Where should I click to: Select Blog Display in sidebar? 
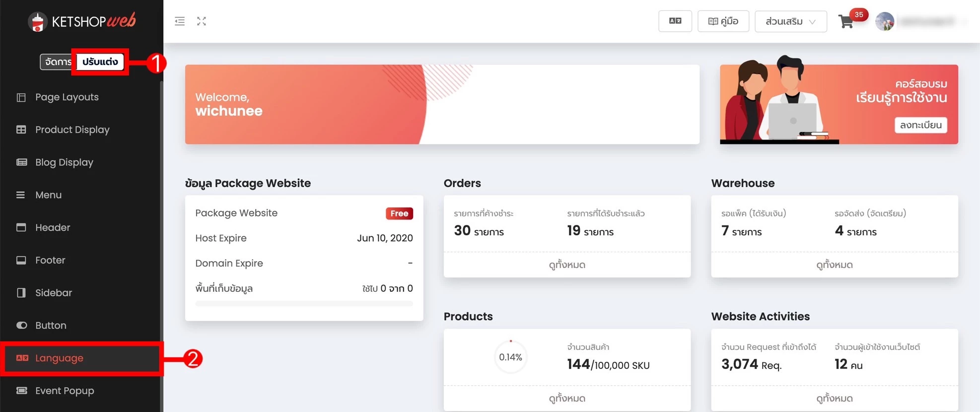tap(64, 162)
